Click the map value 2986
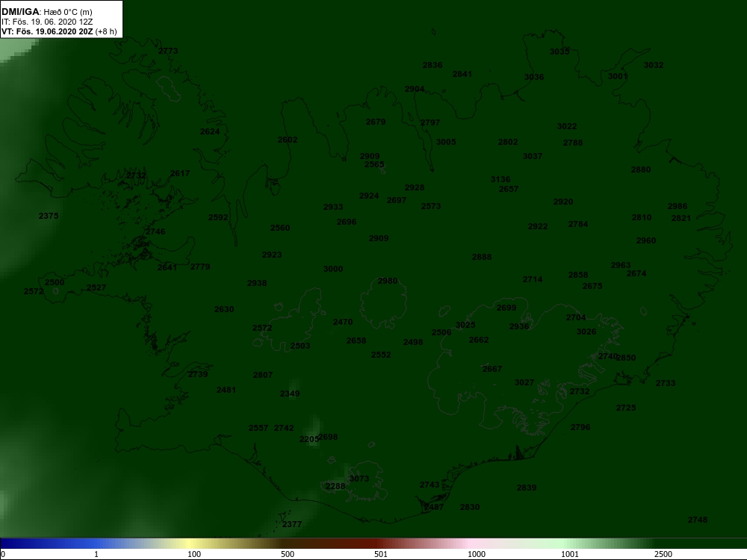The image size is (747, 560). click(678, 207)
